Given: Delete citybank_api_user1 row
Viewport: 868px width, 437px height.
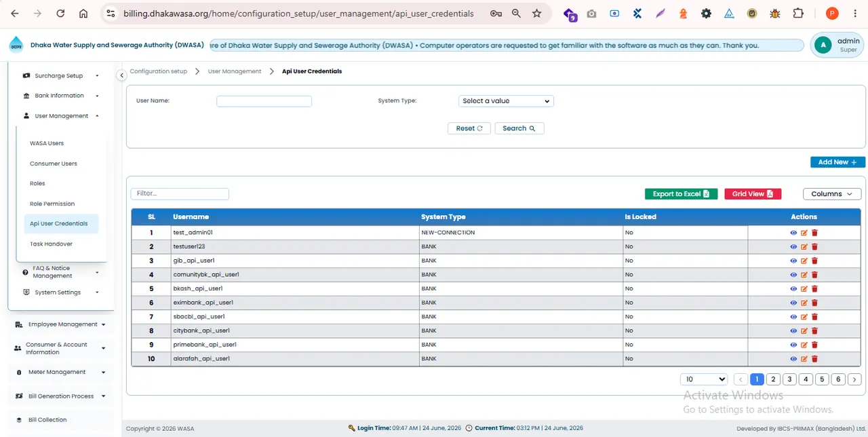Looking at the screenshot, I should [x=814, y=331].
